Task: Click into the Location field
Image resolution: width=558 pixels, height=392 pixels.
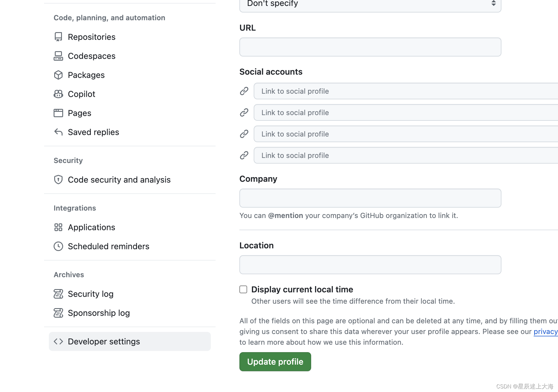Action: coord(370,265)
